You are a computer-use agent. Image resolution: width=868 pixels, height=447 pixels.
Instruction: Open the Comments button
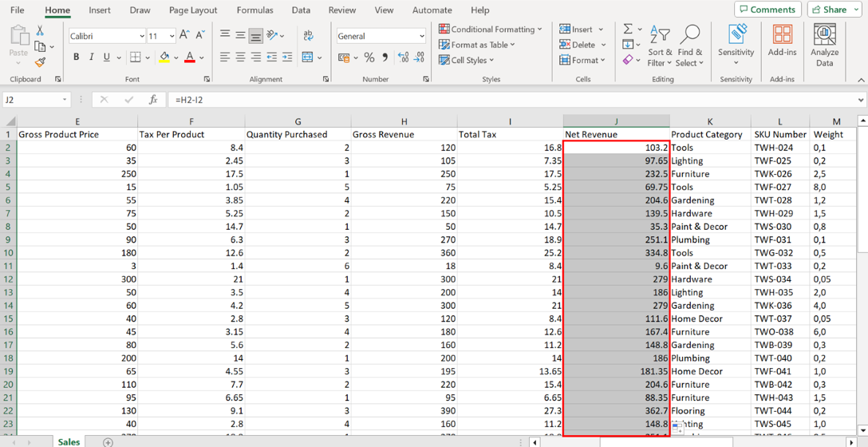click(767, 10)
